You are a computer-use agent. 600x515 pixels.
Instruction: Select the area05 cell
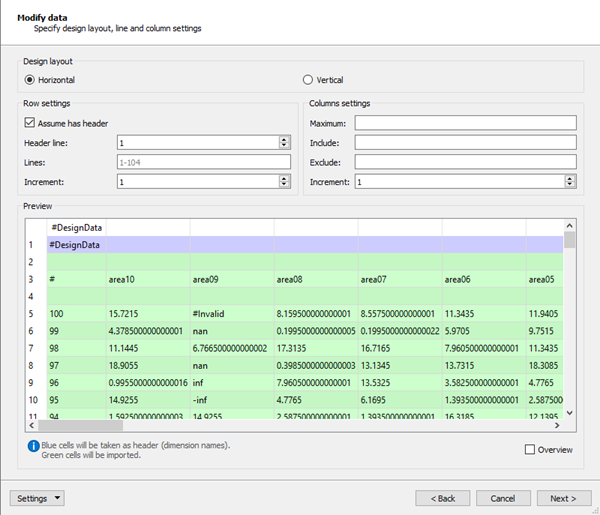[x=545, y=279]
